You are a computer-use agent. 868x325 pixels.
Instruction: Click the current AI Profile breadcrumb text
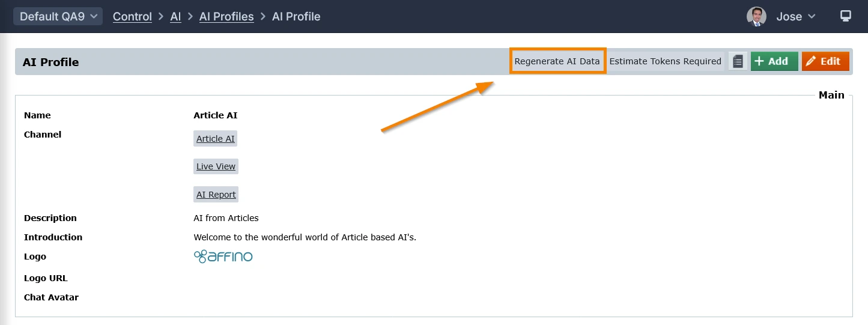coord(296,16)
